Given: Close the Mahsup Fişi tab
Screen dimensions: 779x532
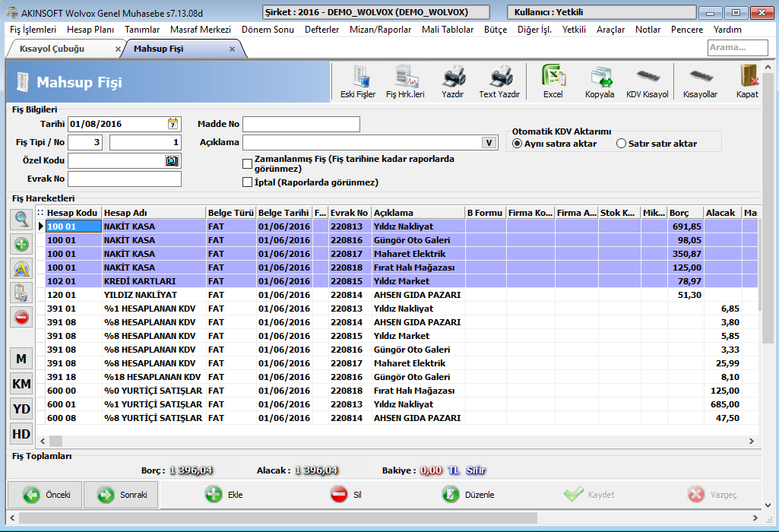Looking at the screenshot, I should coord(232,49).
